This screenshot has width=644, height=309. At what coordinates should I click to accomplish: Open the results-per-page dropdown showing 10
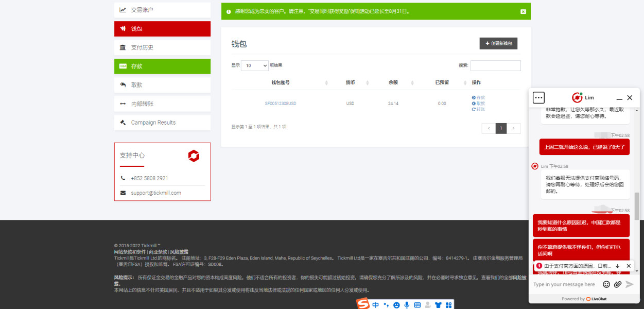pyautogui.click(x=255, y=65)
